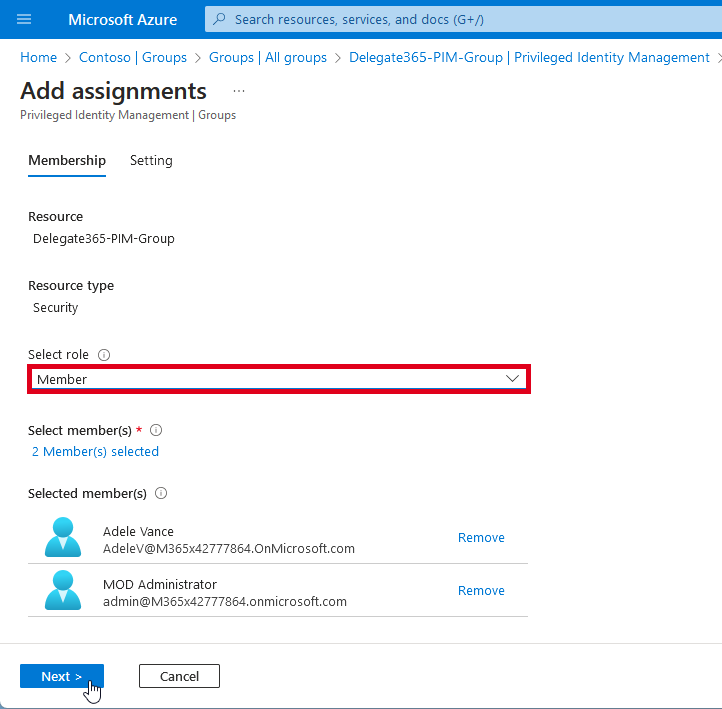The width and height of the screenshot is (722, 709).
Task: Click MOD Administrator's avatar icon
Action: point(63,590)
